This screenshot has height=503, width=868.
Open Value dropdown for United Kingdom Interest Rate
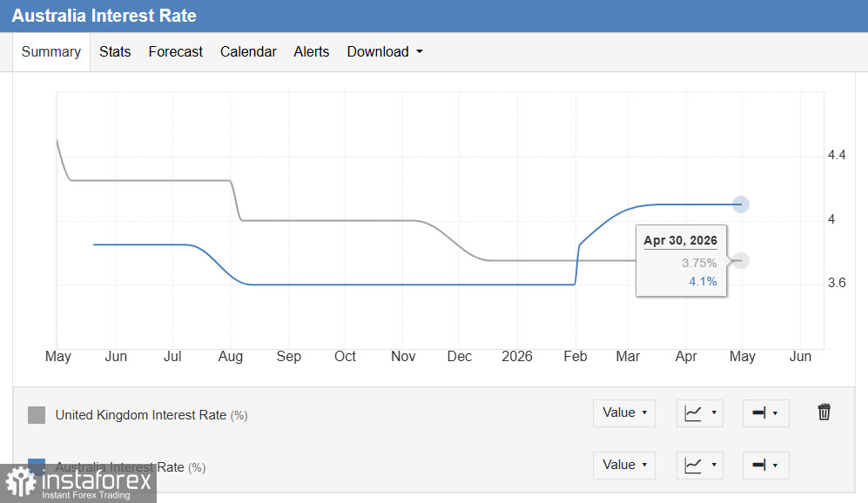624,412
